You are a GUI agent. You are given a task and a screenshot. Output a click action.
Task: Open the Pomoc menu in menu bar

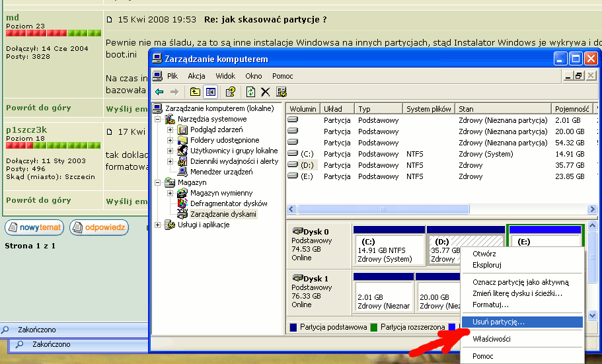click(283, 76)
